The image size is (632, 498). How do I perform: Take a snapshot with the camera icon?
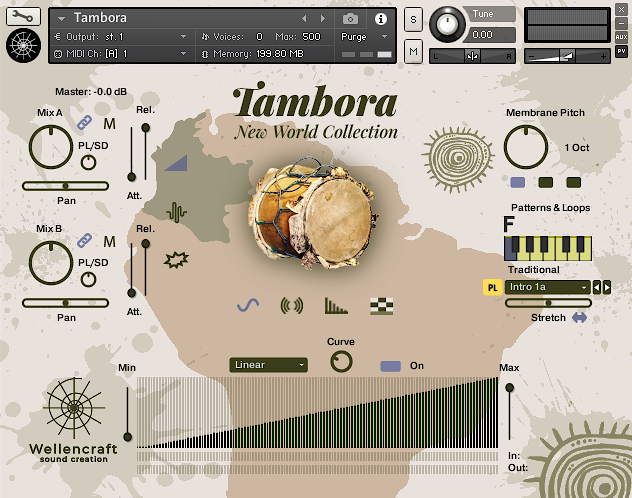pos(350,19)
